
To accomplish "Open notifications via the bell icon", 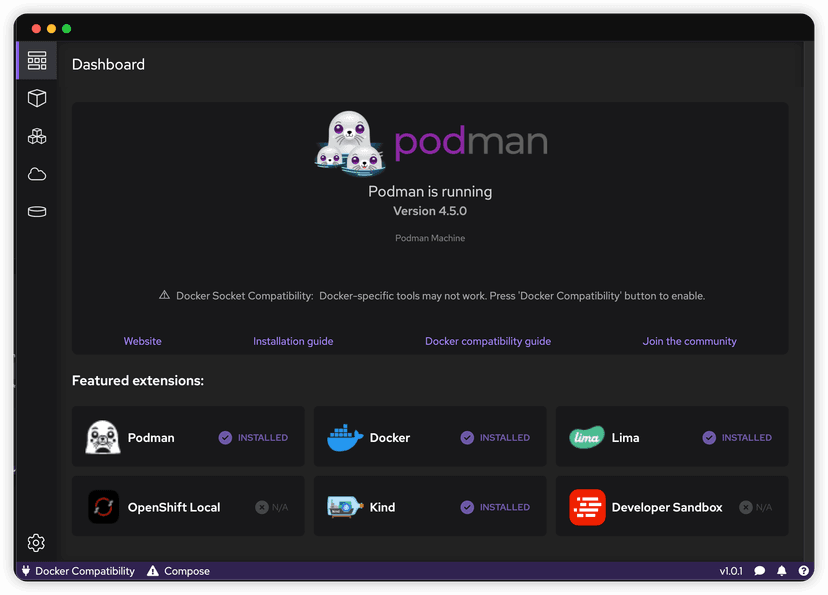I will tap(782, 570).
